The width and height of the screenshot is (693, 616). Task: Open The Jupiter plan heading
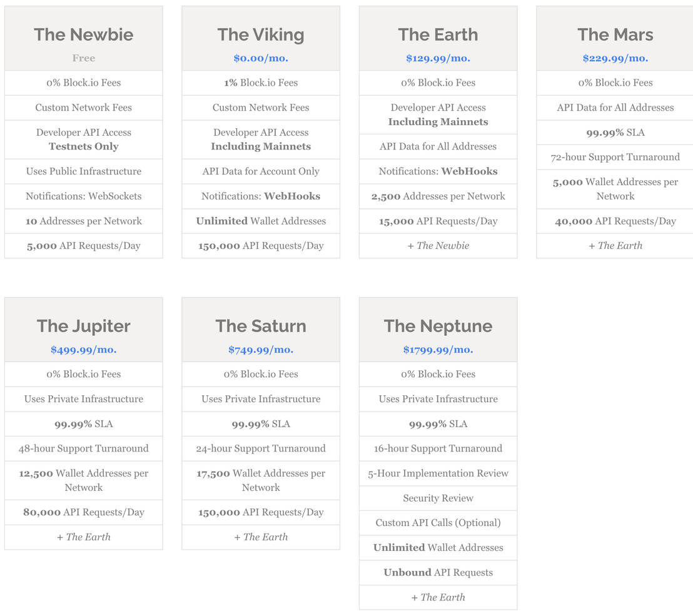click(x=83, y=326)
